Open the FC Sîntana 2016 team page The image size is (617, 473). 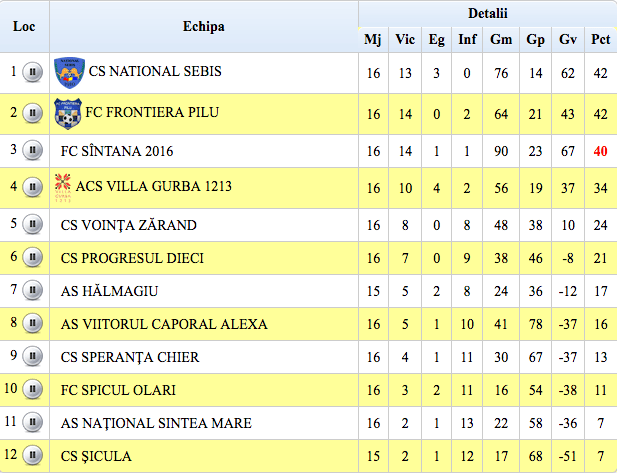[x=117, y=151]
